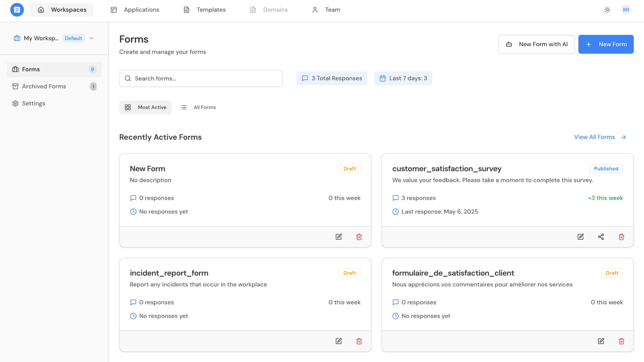The width and height of the screenshot is (644, 362).
Task: Open the 3 Total Responses filter chip
Action: (332, 78)
